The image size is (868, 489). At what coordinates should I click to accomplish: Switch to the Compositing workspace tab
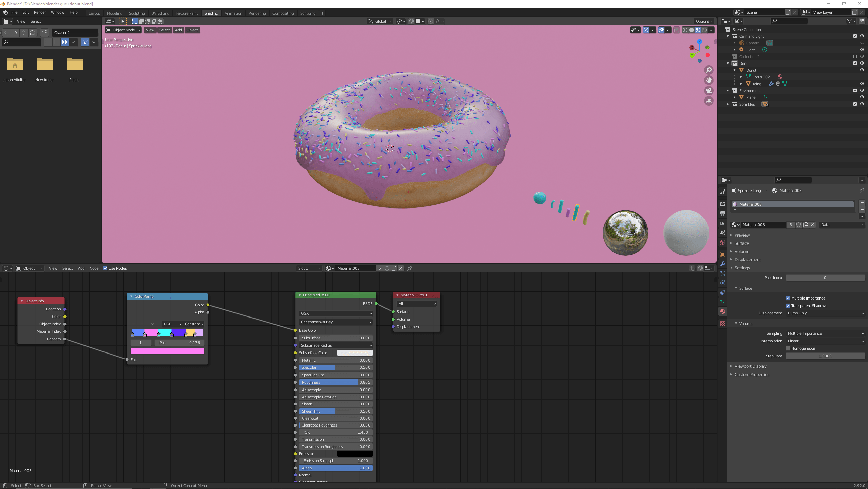[283, 13]
